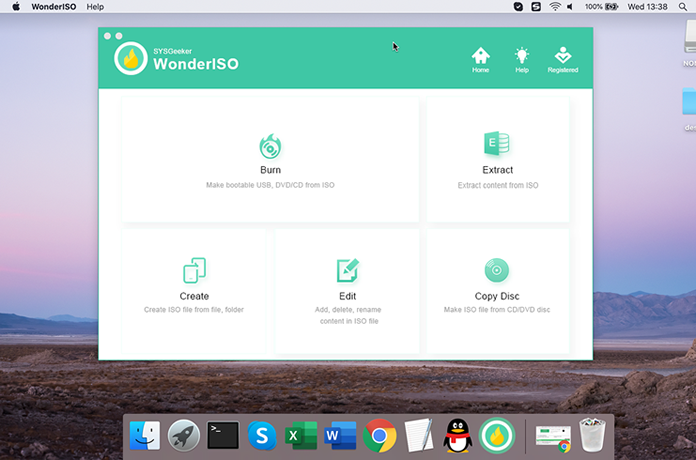Screen dimensions: 696x460
Task: Click the second gray window control dot
Action: [119, 36]
